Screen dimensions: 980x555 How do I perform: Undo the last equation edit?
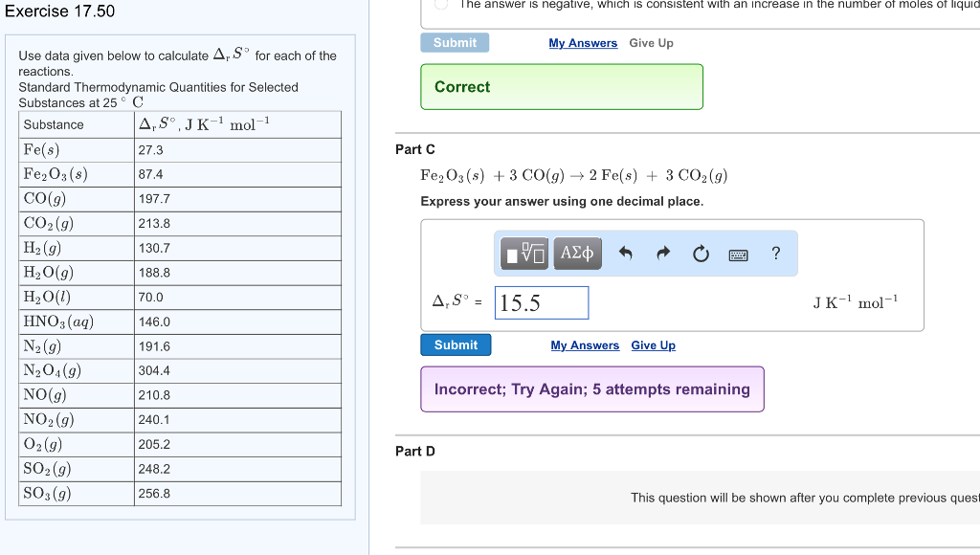[x=627, y=253]
